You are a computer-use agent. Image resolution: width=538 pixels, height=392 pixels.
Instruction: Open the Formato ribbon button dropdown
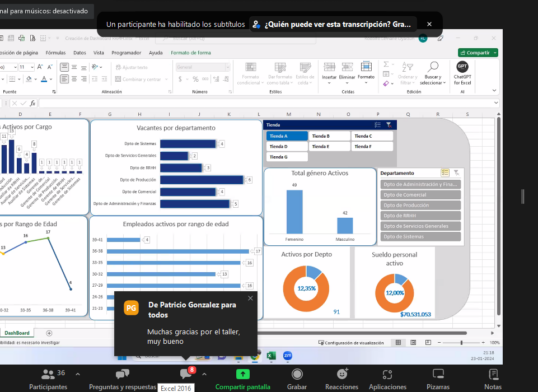366,73
